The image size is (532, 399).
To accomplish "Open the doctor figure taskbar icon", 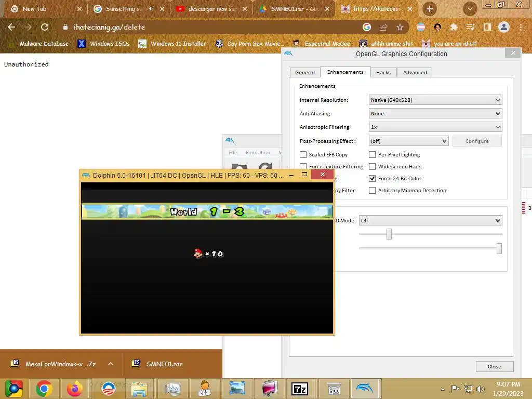I will tap(205, 389).
